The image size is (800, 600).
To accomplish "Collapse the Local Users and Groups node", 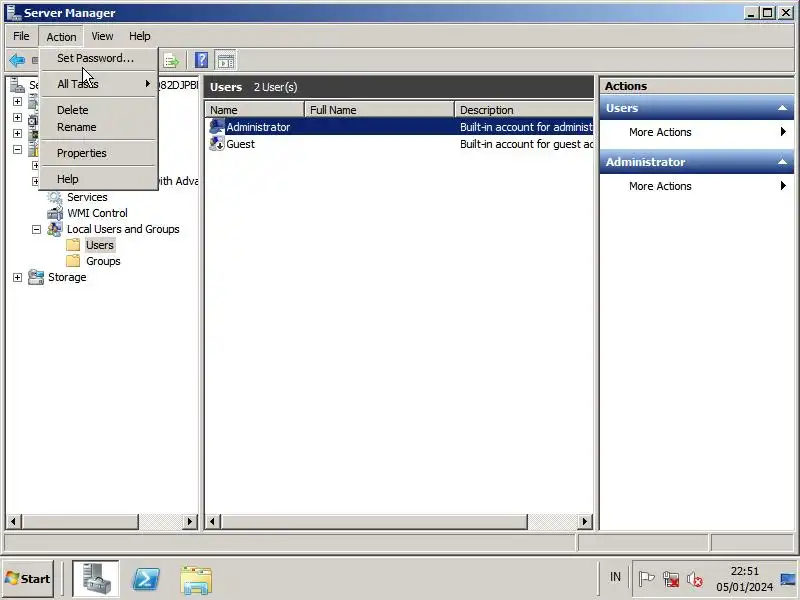I will click(x=36, y=230).
